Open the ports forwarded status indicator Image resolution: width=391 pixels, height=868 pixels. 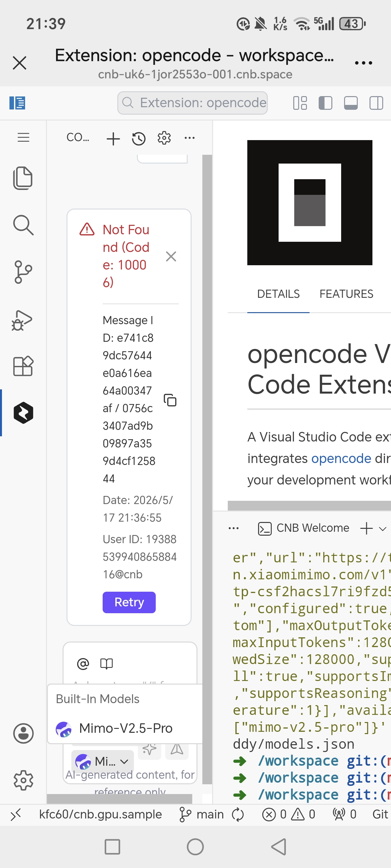(x=344, y=815)
